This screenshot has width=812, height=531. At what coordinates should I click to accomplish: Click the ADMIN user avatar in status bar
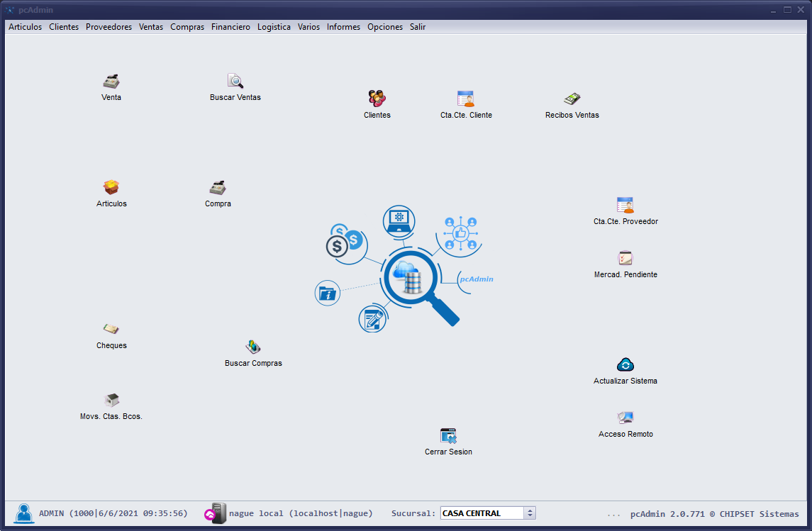click(x=24, y=513)
